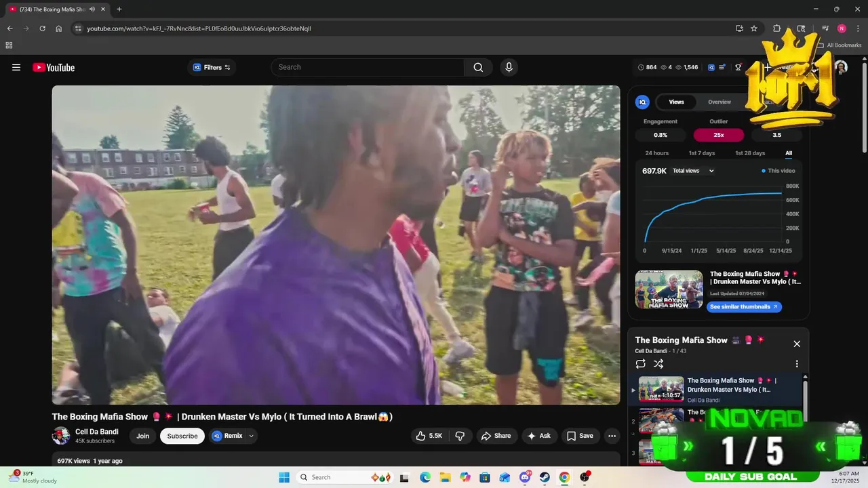Switch to the Overview tab
Viewport: 868px width, 488px height.
coord(719,102)
